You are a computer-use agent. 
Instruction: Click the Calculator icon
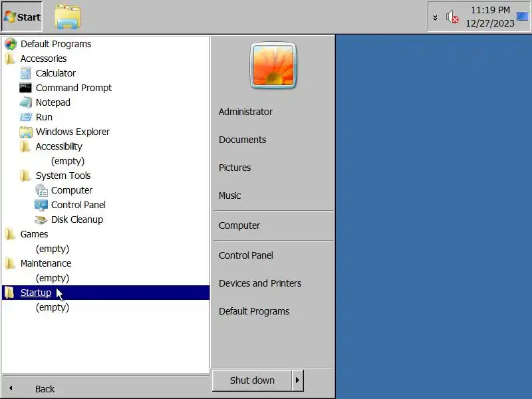click(25, 73)
